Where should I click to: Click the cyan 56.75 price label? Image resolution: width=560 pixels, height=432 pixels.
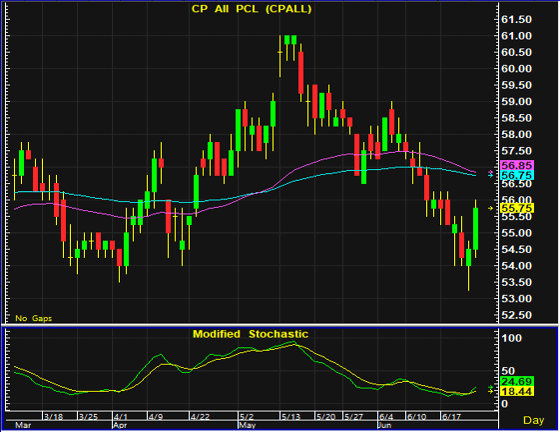(x=517, y=175)
